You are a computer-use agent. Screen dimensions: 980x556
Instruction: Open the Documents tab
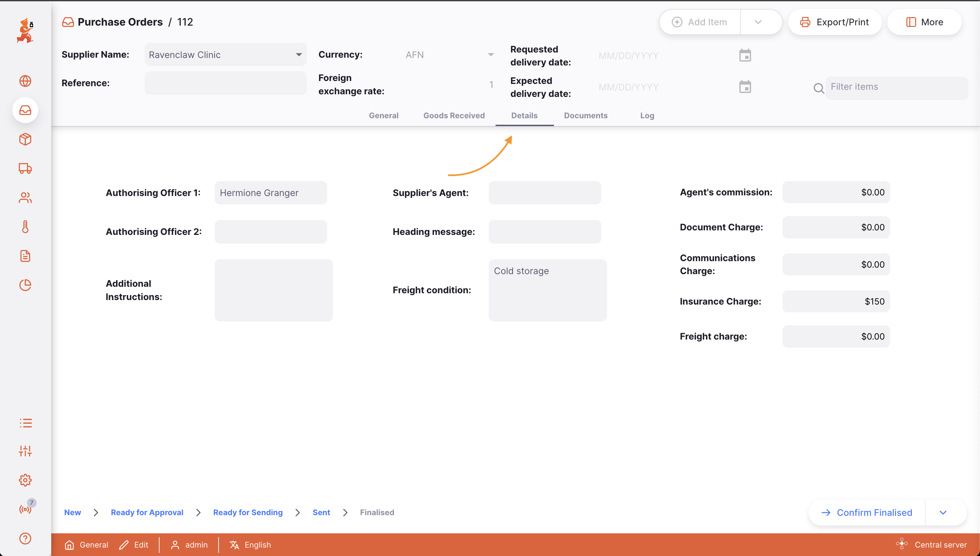[586, 115]
